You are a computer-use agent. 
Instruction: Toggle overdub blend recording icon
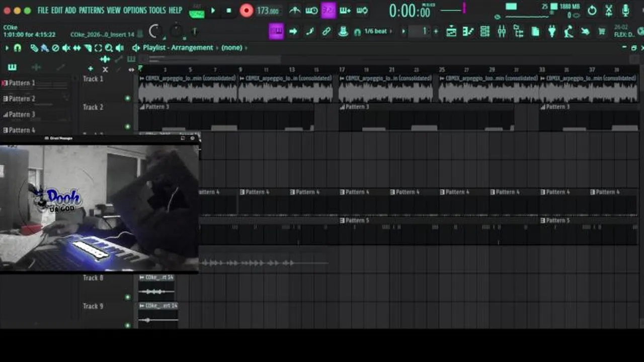click(345, 10)
